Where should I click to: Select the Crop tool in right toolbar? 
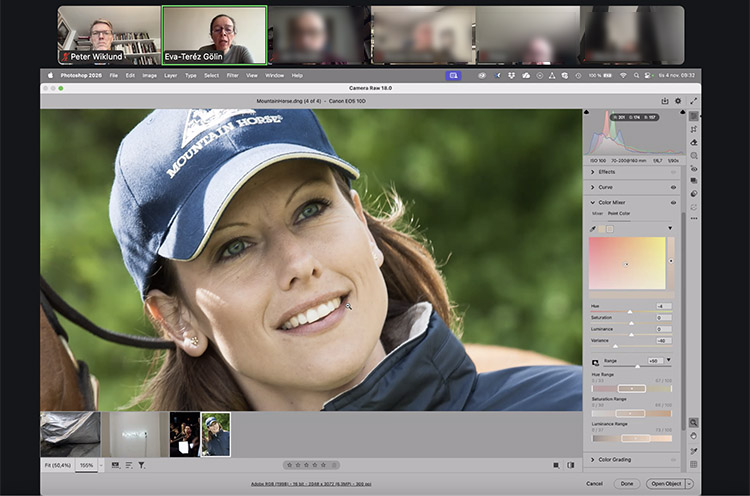point(694,129)
